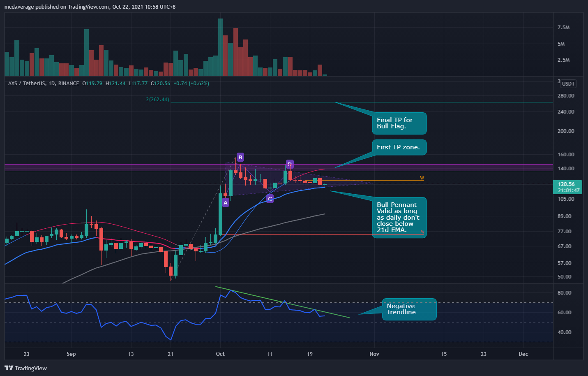Click the 89.00 price axis label
The height and width of the screenshot is (376, 588).
tap(565, 216)
